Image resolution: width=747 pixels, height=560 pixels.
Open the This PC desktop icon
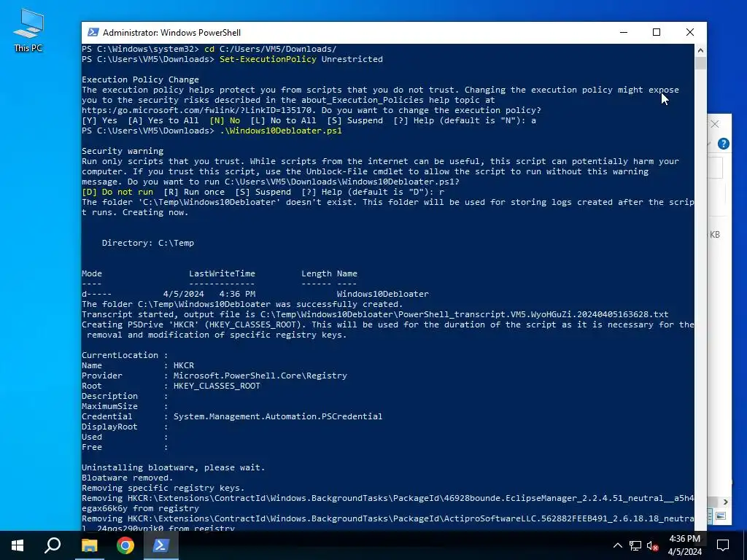pos(28,31)
